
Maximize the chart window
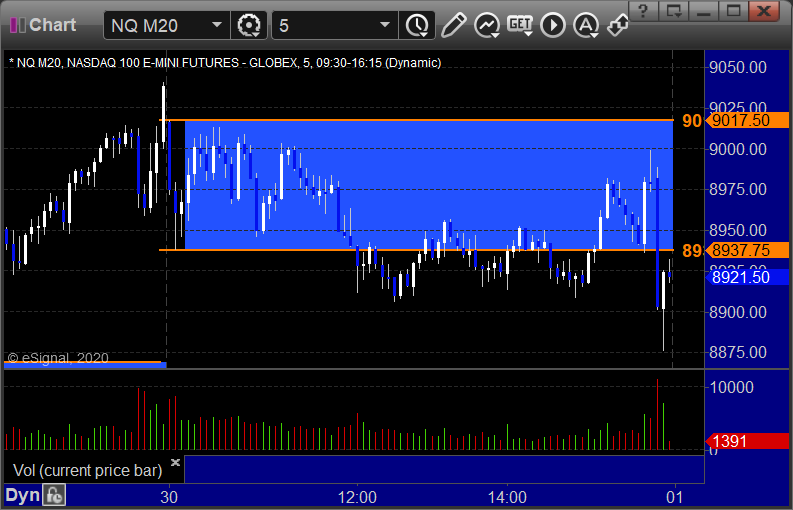(734, 11)
